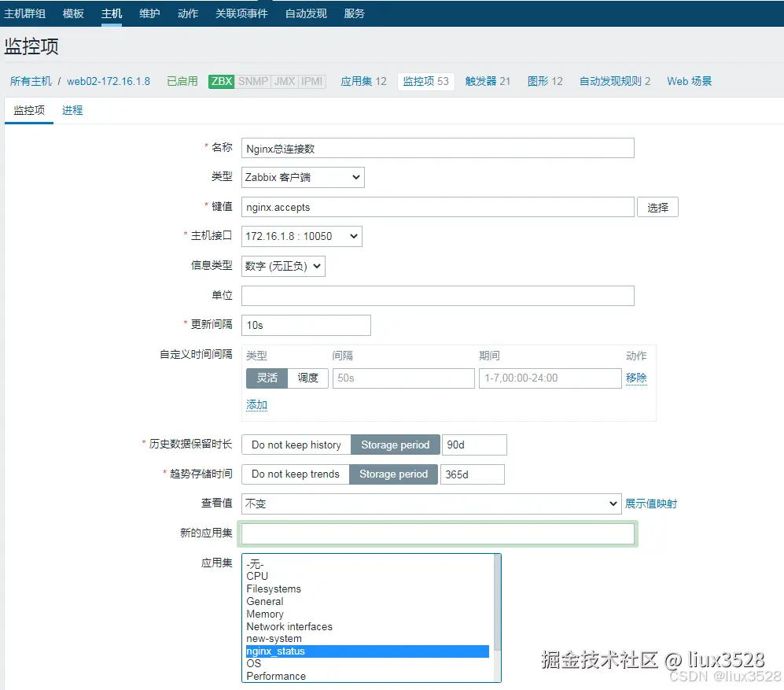784x690 pixels.
Task: Select Do not keep history option
Action: point(296,445)
